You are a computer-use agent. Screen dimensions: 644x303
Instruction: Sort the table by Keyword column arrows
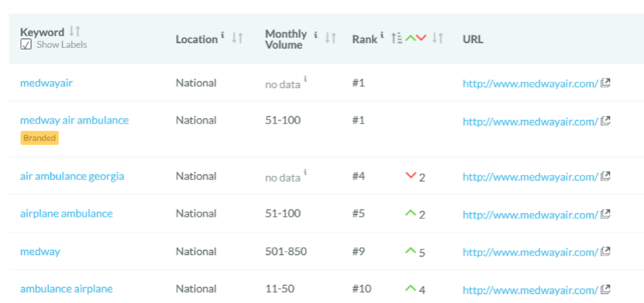point(75,31)
